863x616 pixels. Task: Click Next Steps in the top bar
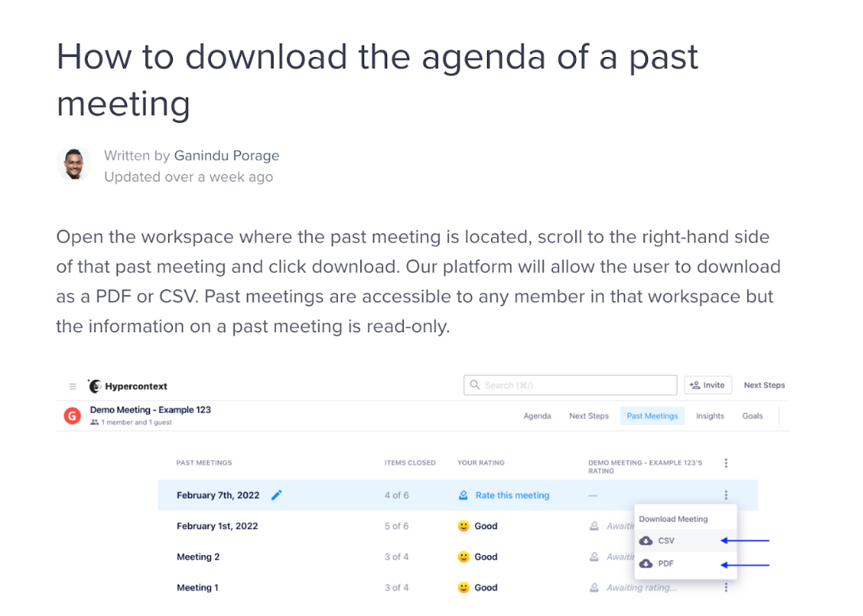click(x=764, y=385)
